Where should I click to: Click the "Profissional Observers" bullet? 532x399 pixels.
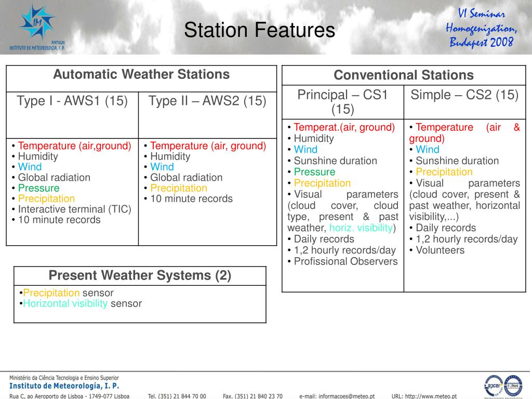[x=345, y=262]
